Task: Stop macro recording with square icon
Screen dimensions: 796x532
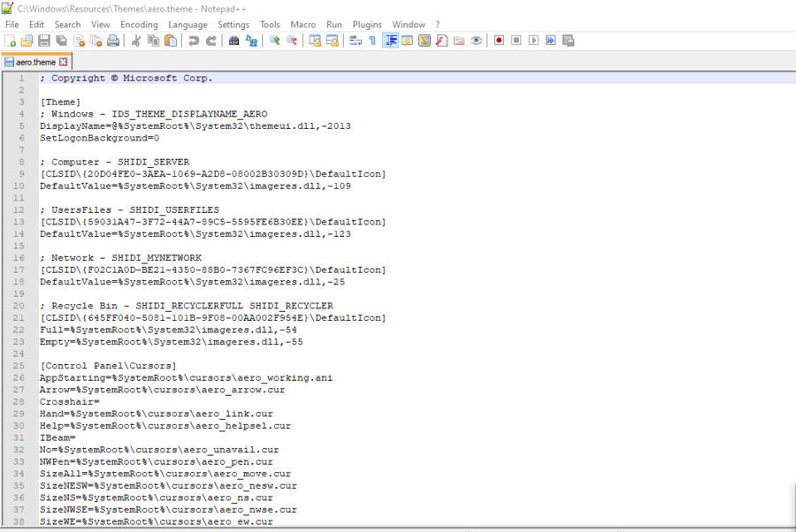Action: tap(517, 41)
